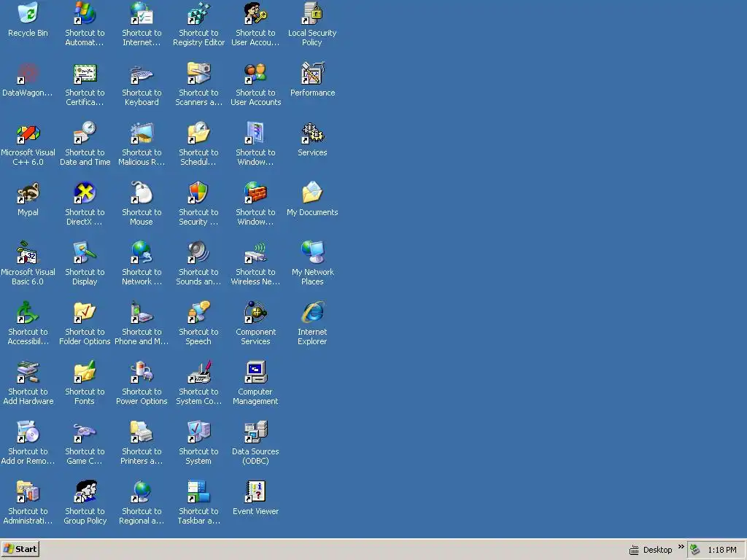Screen dimensions: 747x560
Task: Click the Desktop toolbar label
Action: [657, 550]
